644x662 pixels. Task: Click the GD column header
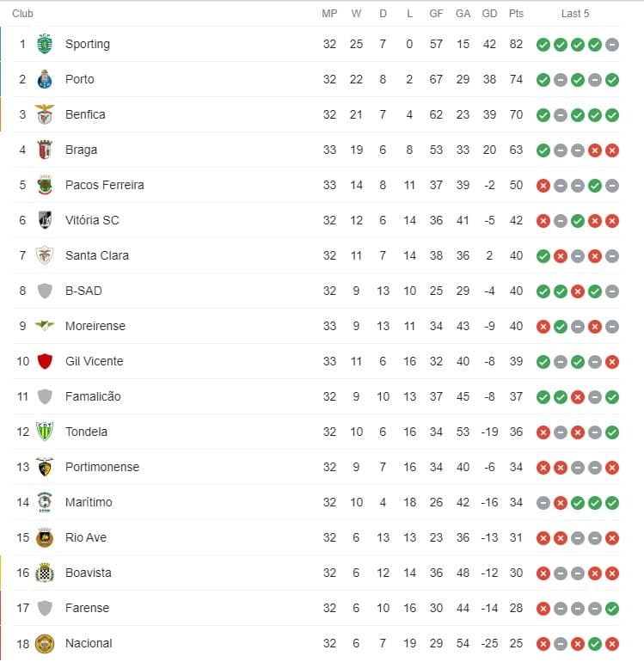[x=489, y=14]
